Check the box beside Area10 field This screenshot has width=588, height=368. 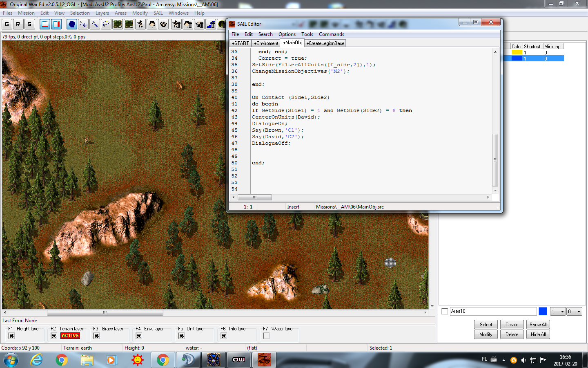(x=445, y=312)
